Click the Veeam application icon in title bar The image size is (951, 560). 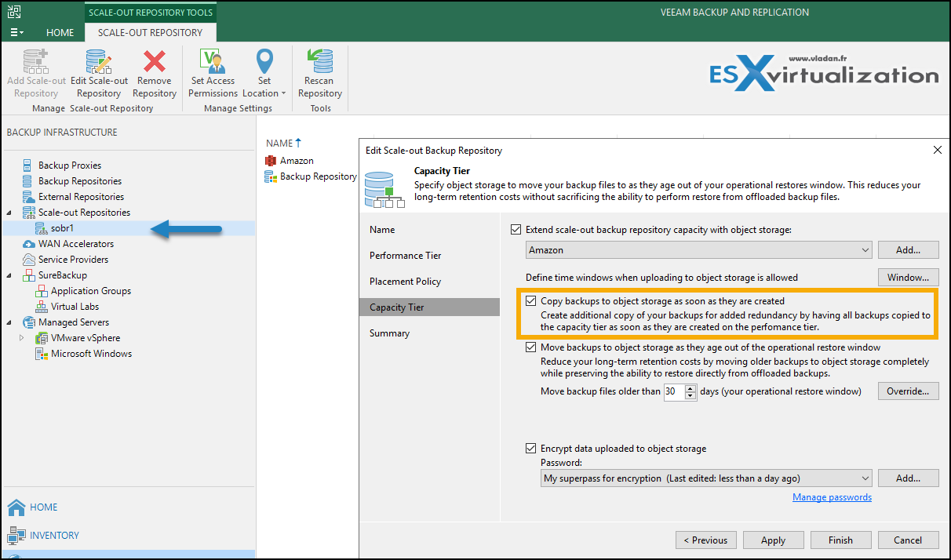(14, 11)
